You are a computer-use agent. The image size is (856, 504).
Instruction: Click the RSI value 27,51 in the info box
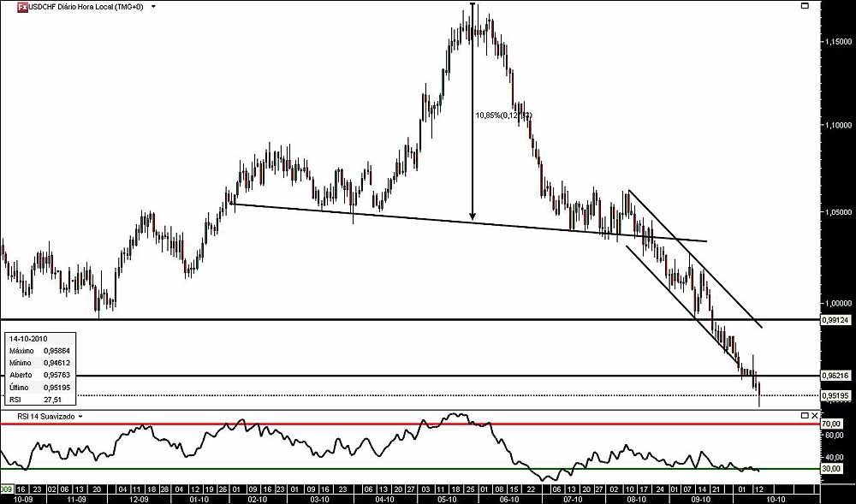(51, 400)
